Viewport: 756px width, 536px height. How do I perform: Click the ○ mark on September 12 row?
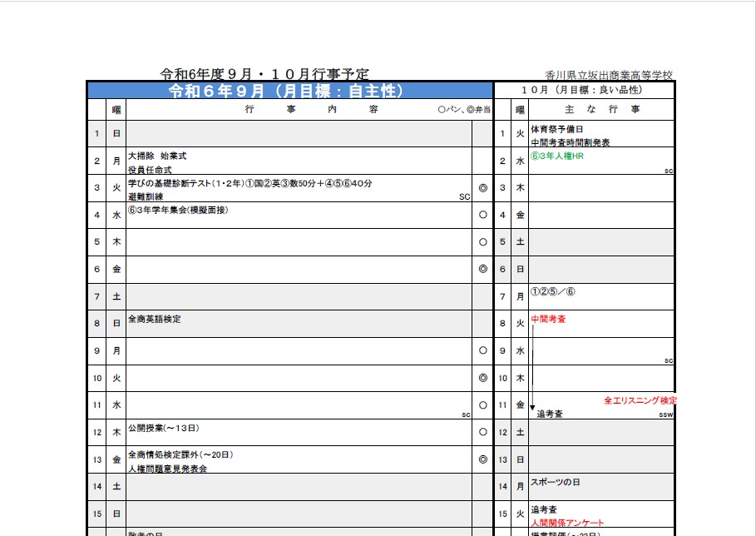[482, 432]
